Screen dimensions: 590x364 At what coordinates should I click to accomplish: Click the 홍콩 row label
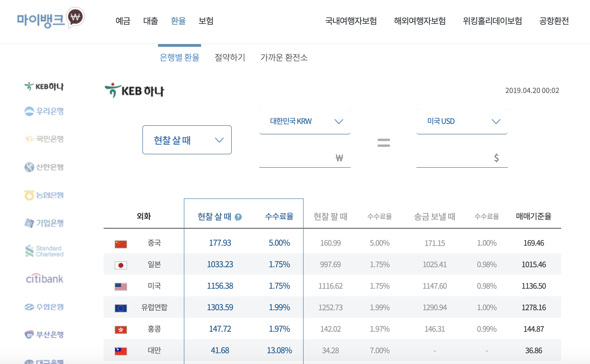154,329
